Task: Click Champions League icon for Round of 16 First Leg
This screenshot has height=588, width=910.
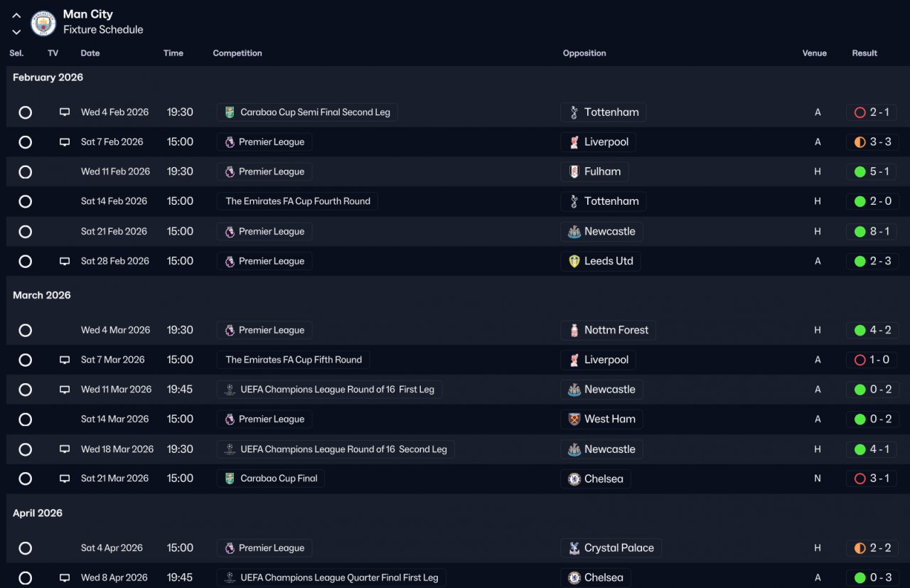Action: coord(230,390)
